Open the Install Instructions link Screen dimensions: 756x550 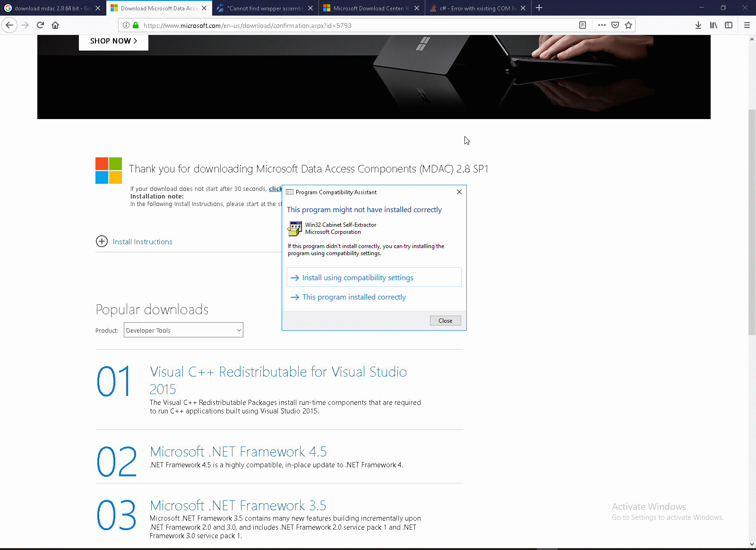pyautogui.click(x=142, y=241)
